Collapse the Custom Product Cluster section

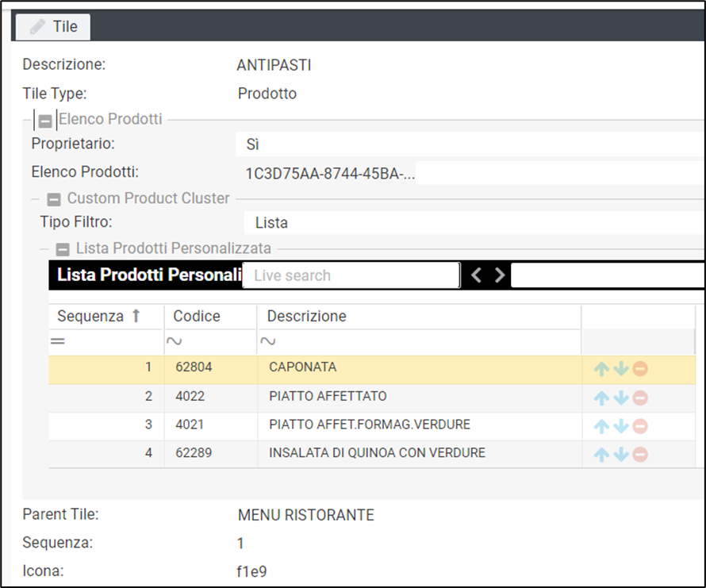pos(54,199)
